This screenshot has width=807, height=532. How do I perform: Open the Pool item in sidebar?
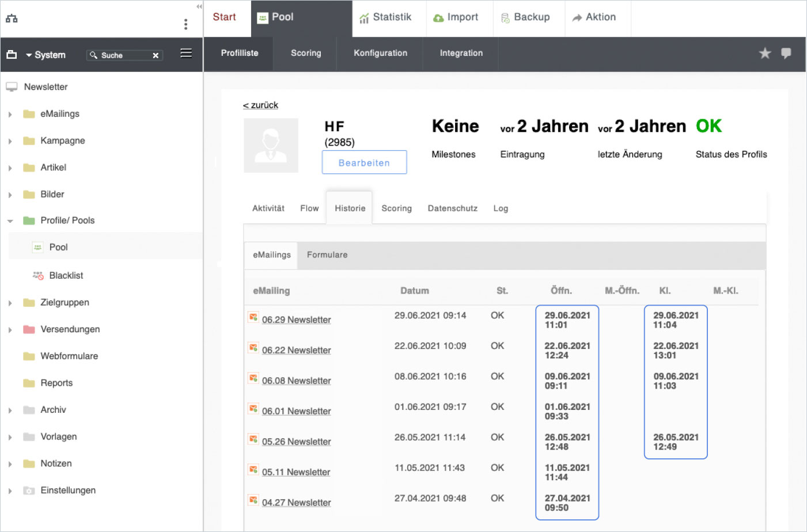coord(58,247)
